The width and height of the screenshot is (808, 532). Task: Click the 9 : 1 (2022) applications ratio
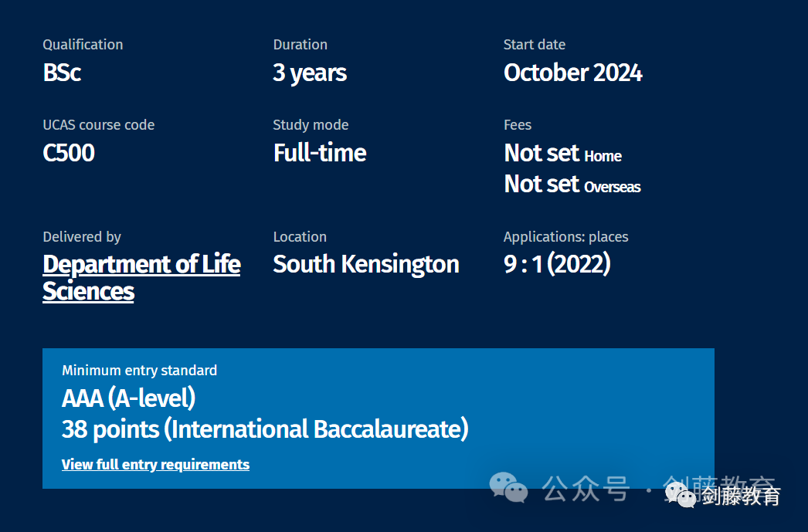(557, 264)
